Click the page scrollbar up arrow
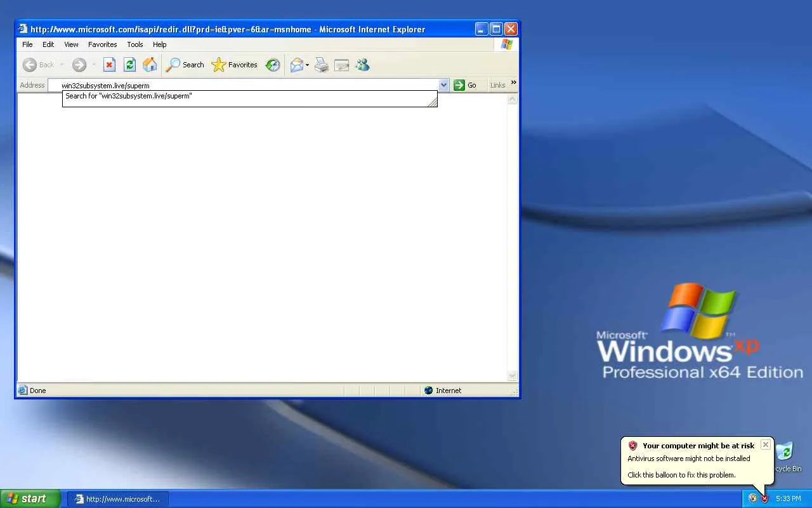 coord(513,98)
